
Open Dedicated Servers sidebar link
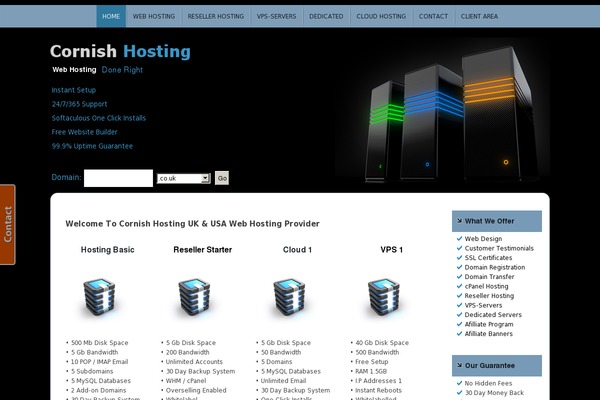point(493,315)
